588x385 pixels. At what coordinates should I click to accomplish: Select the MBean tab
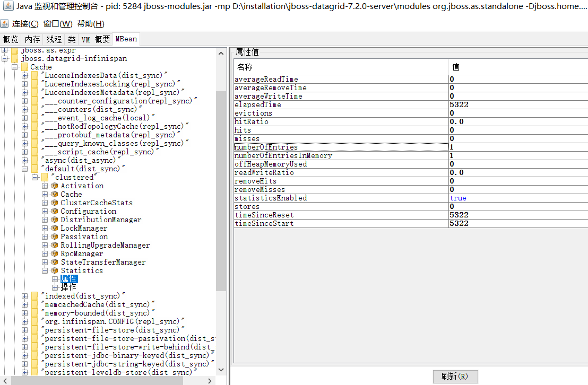click(x=126, y=39)
